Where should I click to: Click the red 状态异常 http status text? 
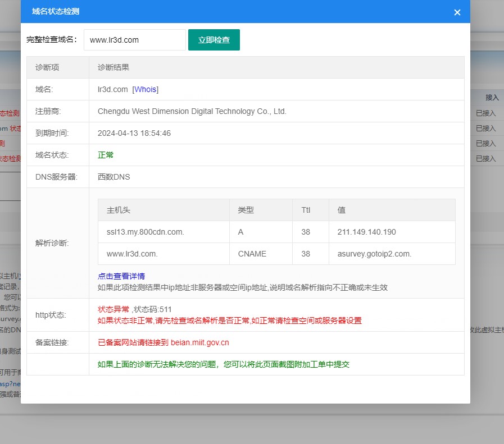pyautogui.click(x=113, y=309)
